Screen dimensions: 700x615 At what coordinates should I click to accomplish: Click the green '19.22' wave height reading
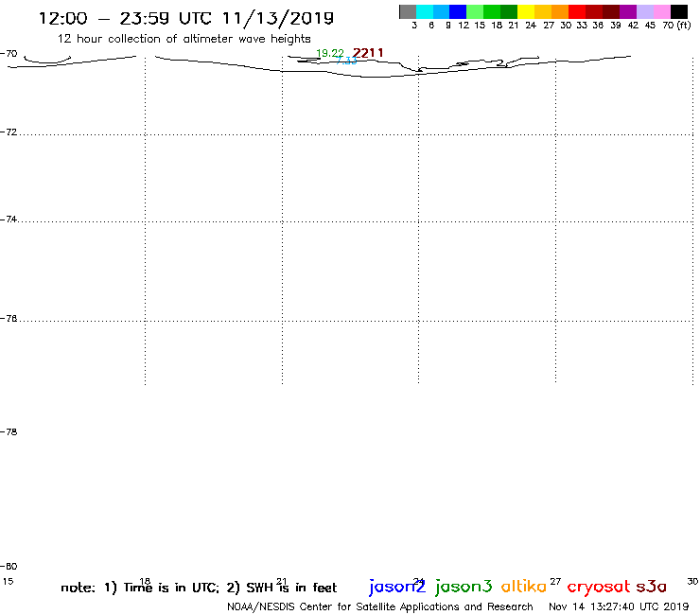tap(330, 53)
